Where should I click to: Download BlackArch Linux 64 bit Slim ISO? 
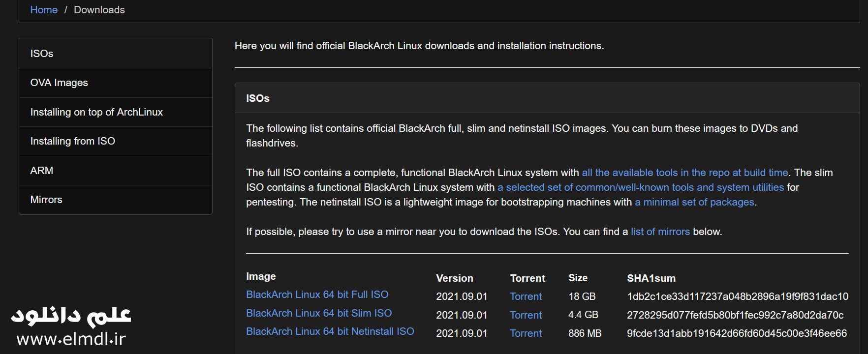(x=318, y=313)
